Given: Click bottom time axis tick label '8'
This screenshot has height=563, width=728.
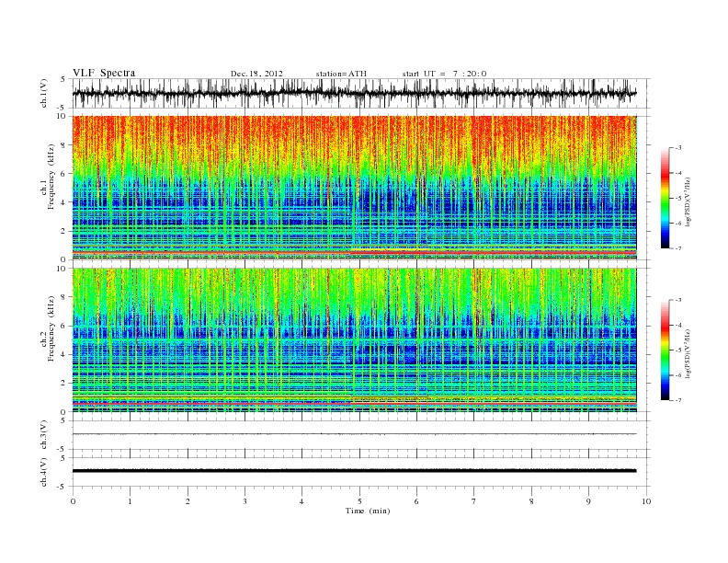Looking at the screenshot, I should 531,501.
